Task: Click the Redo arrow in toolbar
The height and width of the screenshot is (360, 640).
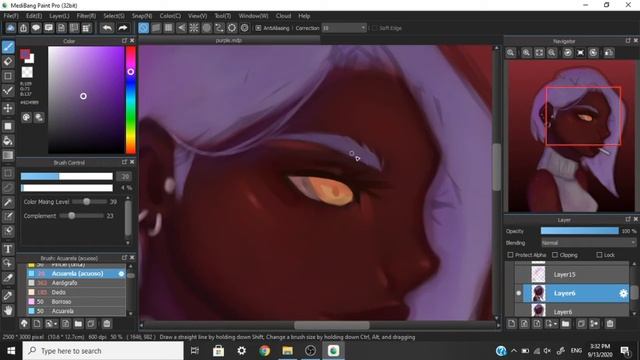Action: 122,28
